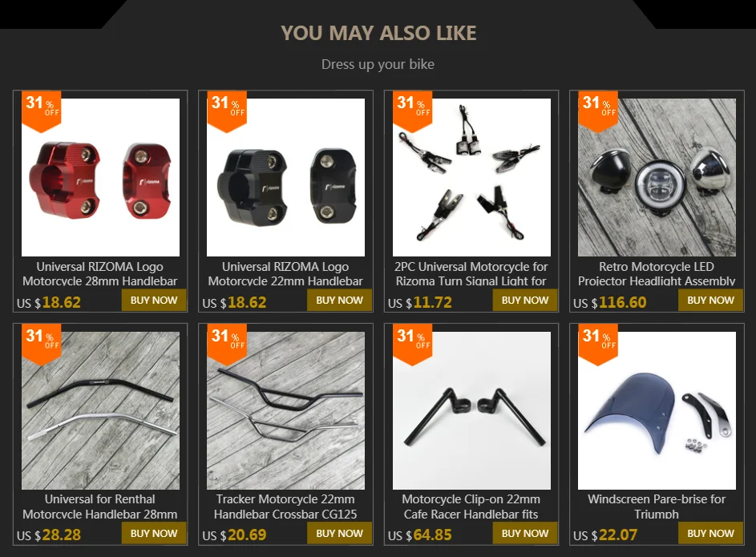Click BUY NOW for the $20.69 tracker handlebar

339,534
